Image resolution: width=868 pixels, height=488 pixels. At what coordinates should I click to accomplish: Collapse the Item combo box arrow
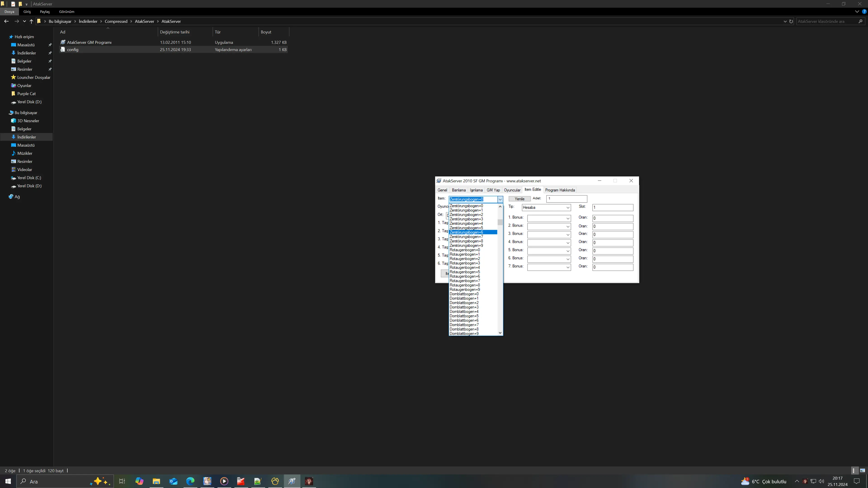click(x=500, y=199)
